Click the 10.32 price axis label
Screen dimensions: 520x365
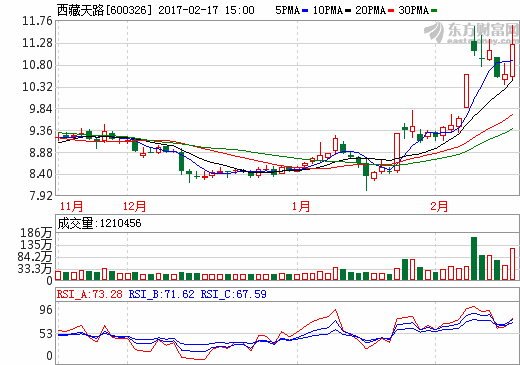(37, 87)
